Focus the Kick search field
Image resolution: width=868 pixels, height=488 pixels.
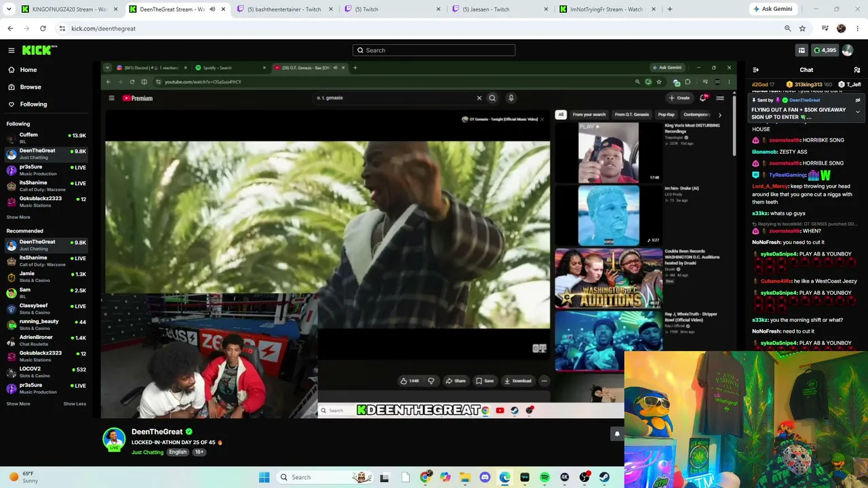pyautogui.click(x=434, y=50)
